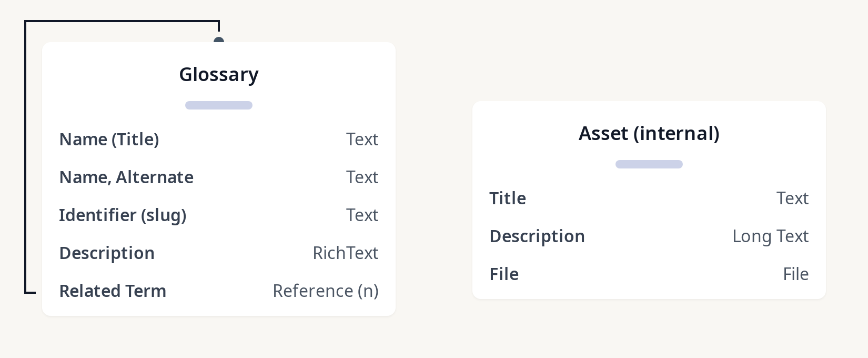
Task: Click the Reference (n) type label
Action: point(325,291)
